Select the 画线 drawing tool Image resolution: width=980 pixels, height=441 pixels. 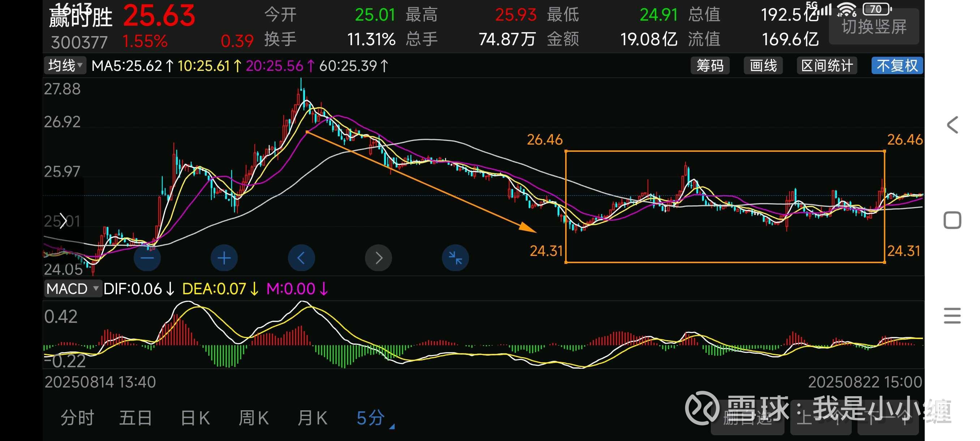763,65
